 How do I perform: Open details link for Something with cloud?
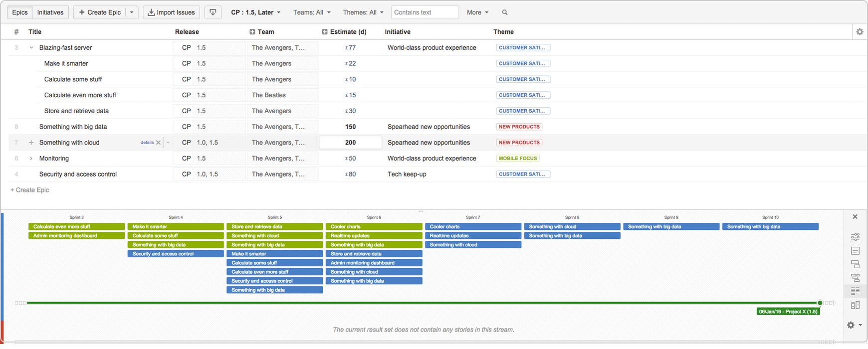coord(147,143)
